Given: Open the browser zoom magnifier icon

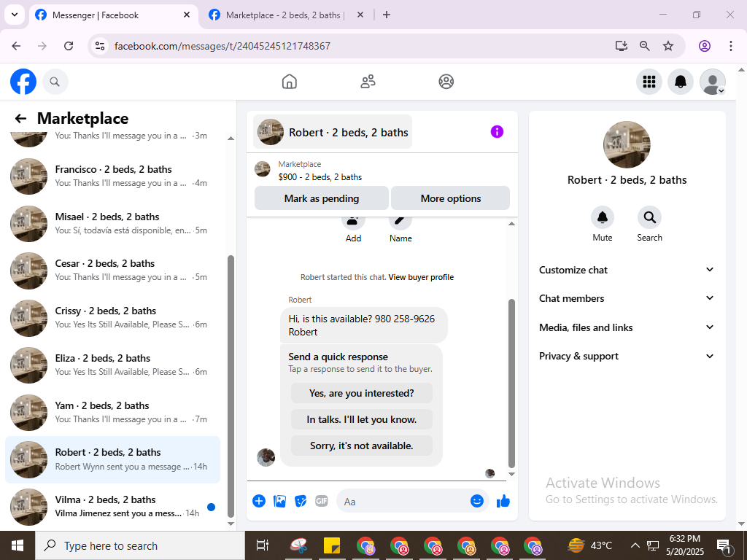Looking at the screenshot, I should [x=645, y=46].
